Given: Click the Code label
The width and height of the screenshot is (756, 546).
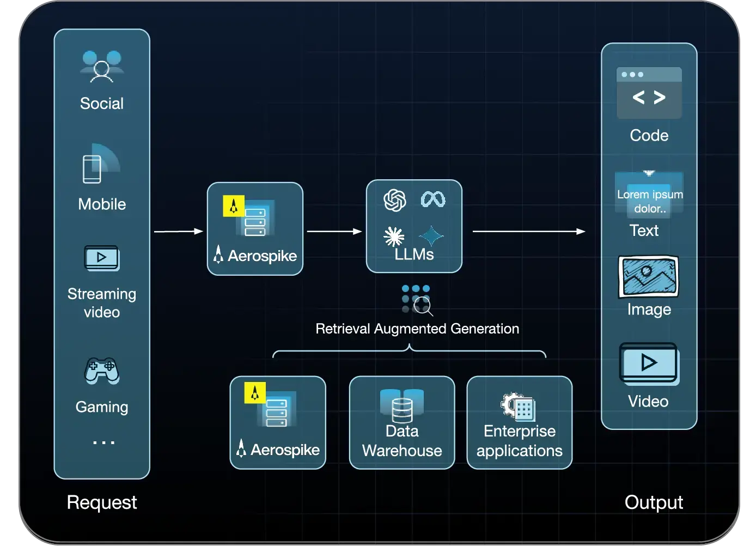Looking at the screenshot, I should coord(649,136).
